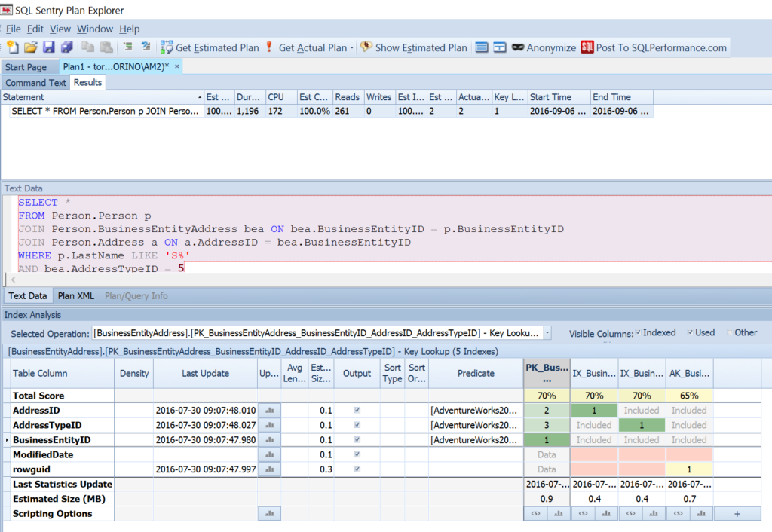Sort by the Statement column header
This screenshot has height=532, width=772.
103,97
